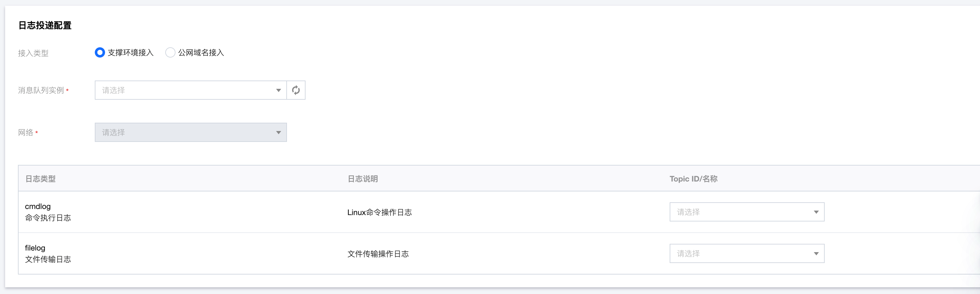The image size is (980, 294).
Task: Click arrow of 网络 select box
Action: (x=279, y=133)
